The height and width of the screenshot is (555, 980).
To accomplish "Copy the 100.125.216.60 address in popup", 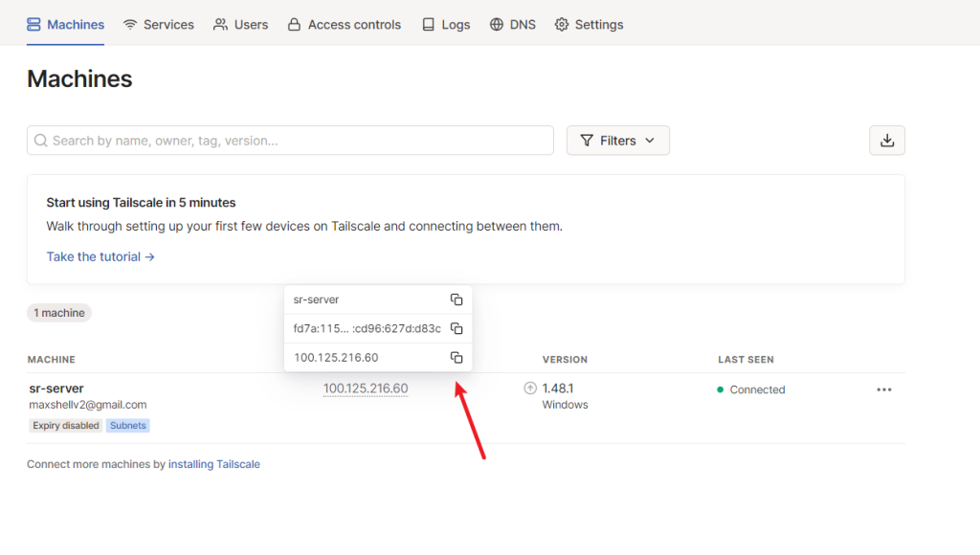I will coord(457,358).
